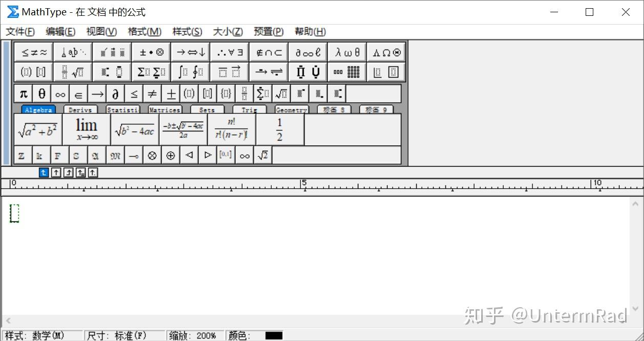The width and height of the screenshot is (644, 341).
Task: Insert parentheses fence template in small bar
Action: pyautogui.click(x=189, y=94)
